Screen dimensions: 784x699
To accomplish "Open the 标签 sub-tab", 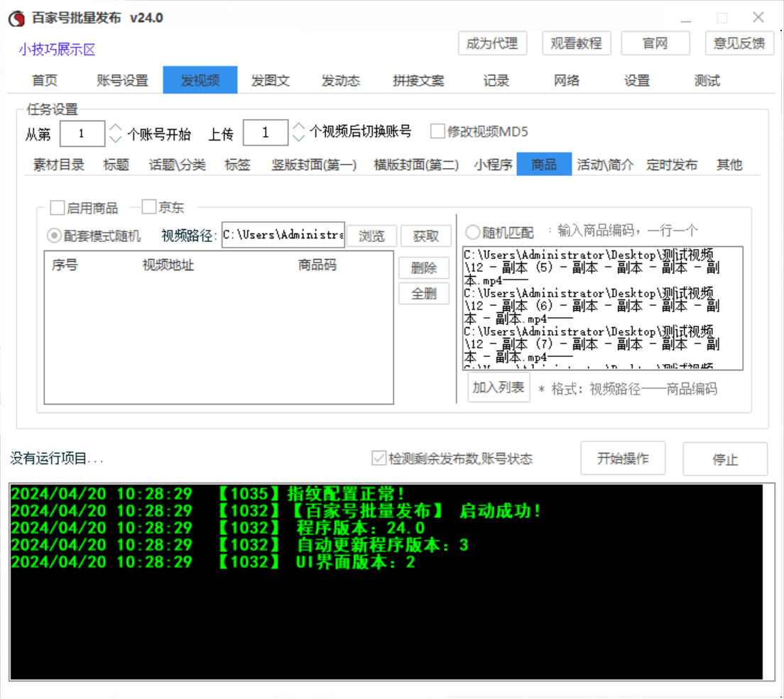I will click(237, 165).
